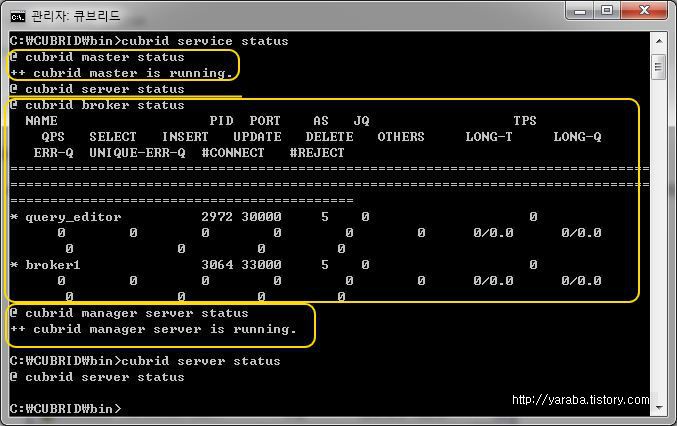
Task: Click port value 30000
Action: pos(261,217)
